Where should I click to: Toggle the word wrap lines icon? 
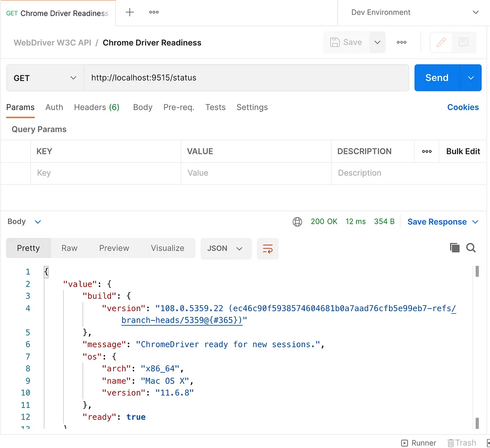(268, 249)
